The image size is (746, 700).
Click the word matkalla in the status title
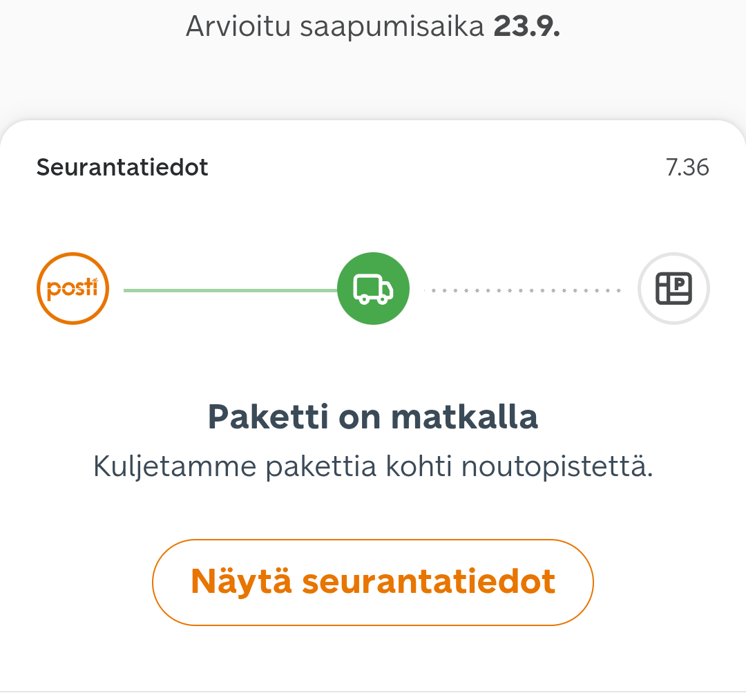point(464,417)
